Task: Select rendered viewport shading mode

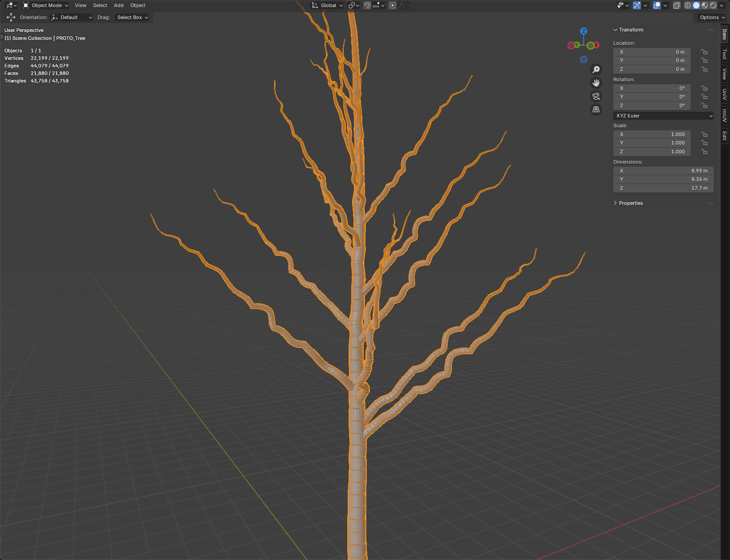Action: 713,5
